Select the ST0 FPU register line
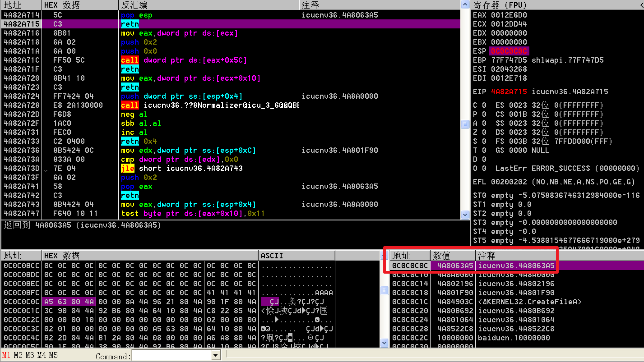Viewport: 644px width, 362px height. [556, 195]
